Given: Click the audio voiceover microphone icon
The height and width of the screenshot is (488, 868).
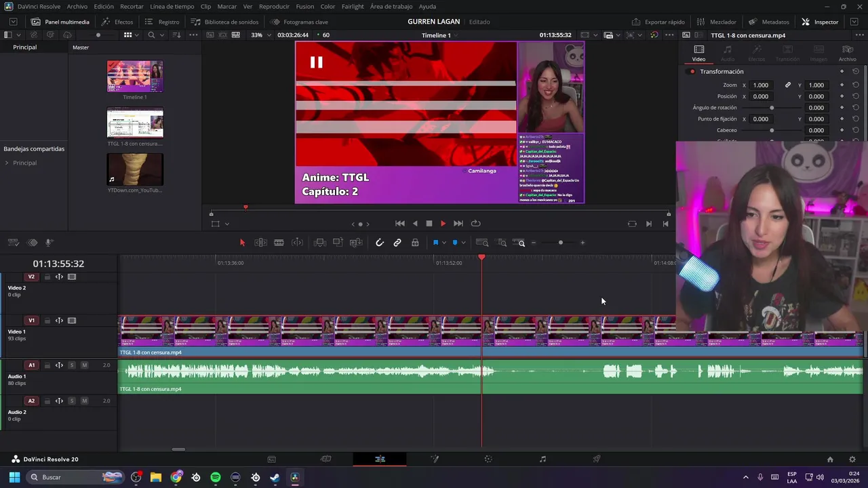Looking at the screenshot, I should point(49,243).
